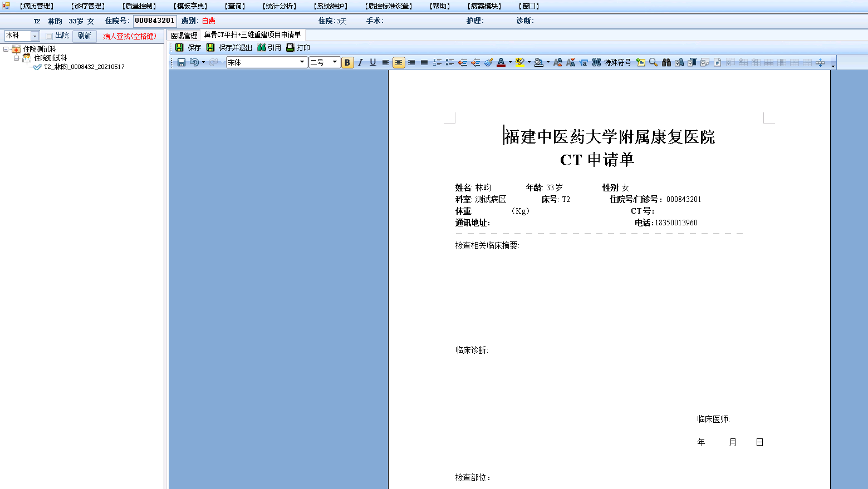
Task: Increase paragraph indent
Action: coord(475,62)
